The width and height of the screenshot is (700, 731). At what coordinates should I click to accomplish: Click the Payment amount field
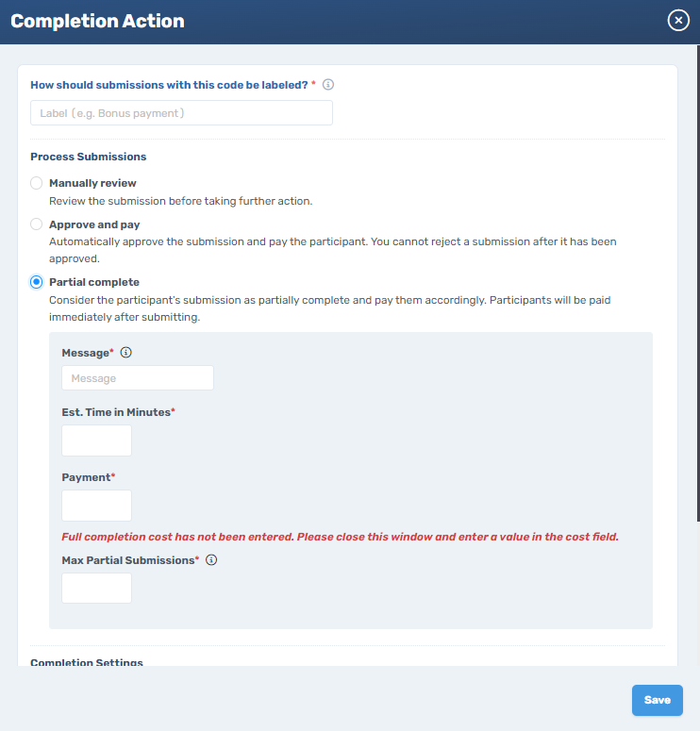[96, 506]
